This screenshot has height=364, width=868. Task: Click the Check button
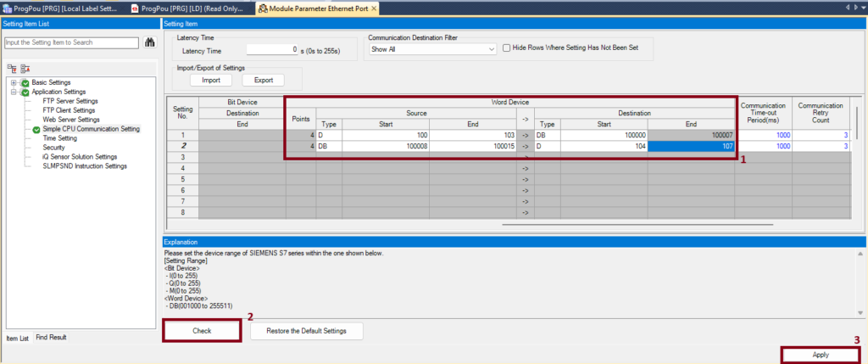(x=202, y=330)
